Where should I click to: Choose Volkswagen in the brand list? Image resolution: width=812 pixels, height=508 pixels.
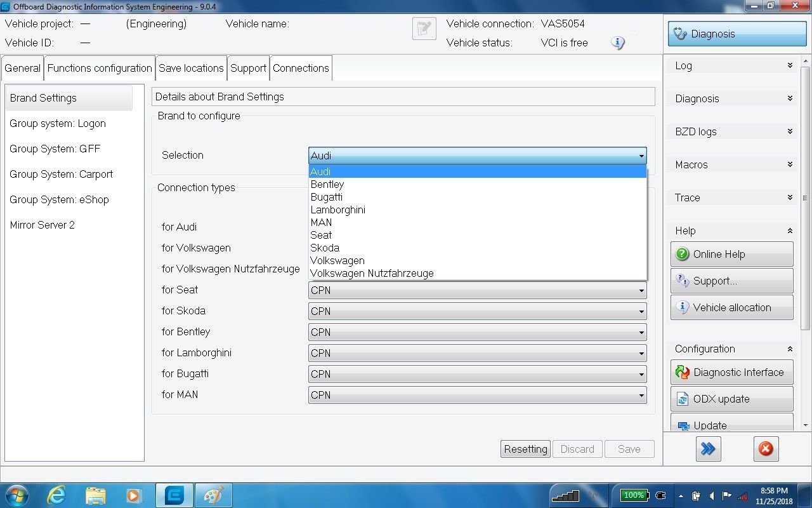click(x=477, y=260)
